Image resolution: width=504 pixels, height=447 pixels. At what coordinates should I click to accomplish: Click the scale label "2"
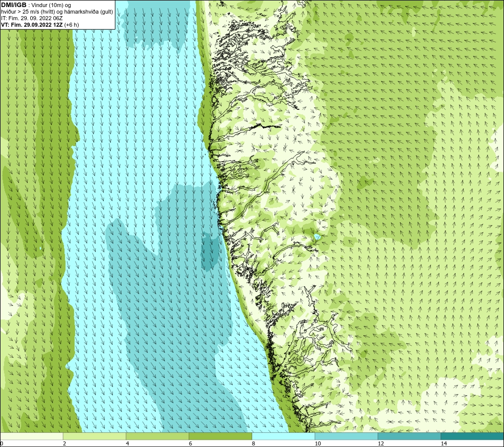pyautogui.click(x=65, y=443)
